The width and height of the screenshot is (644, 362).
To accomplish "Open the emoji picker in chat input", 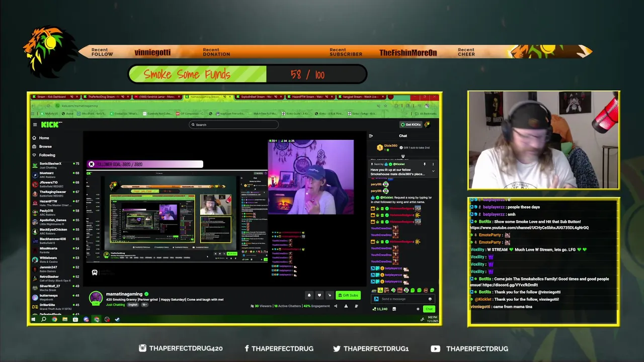I will tap(430, 299).
